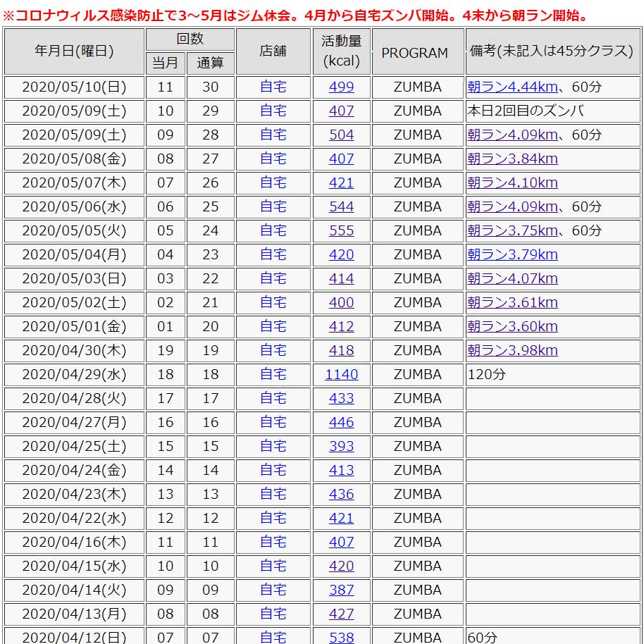The image size is (644, 644).
Task: Open 朝ラン3.79km run link
Action: coord(512,254)
